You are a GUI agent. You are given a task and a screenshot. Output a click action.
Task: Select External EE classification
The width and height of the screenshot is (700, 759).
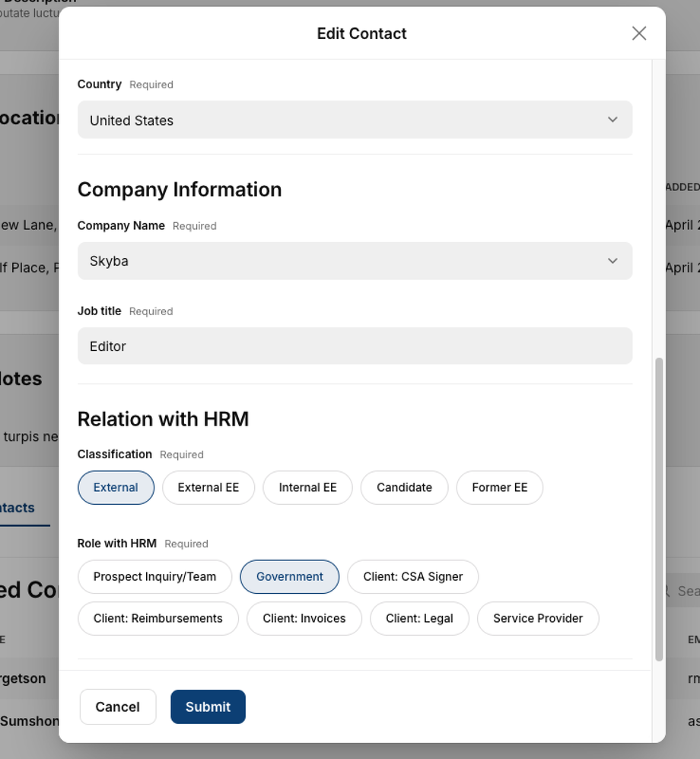click(x=208, y=488)
